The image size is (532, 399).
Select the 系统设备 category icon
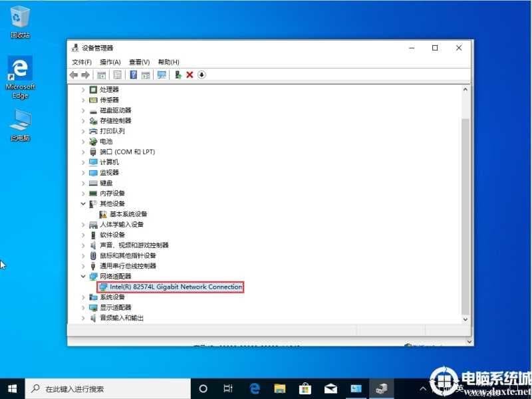[93, 297]
